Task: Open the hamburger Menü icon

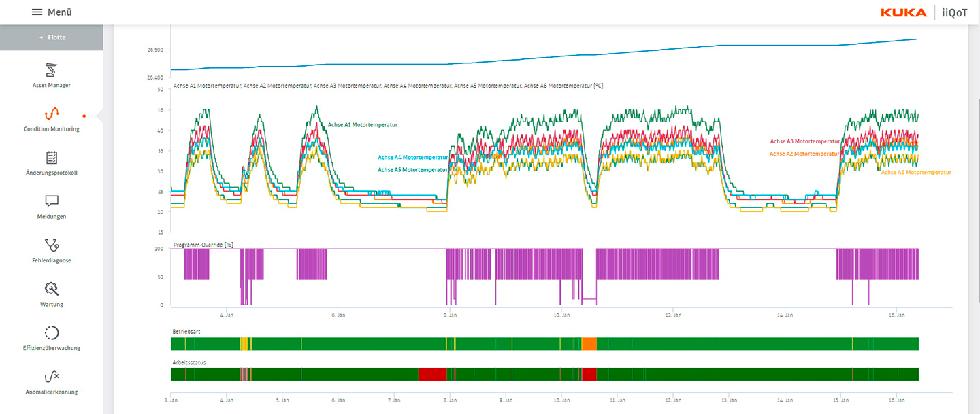Action: coord(37,12)
